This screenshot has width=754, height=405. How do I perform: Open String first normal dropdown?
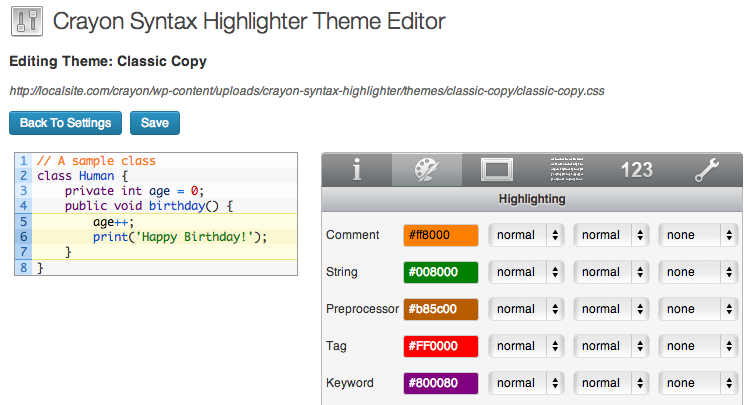tap(526, 272)
